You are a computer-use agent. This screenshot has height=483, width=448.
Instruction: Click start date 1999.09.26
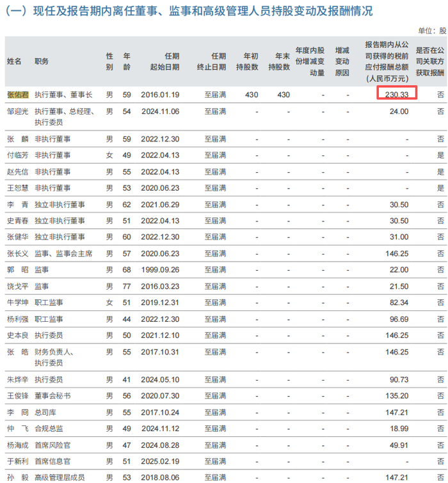[x=160, y=270]
